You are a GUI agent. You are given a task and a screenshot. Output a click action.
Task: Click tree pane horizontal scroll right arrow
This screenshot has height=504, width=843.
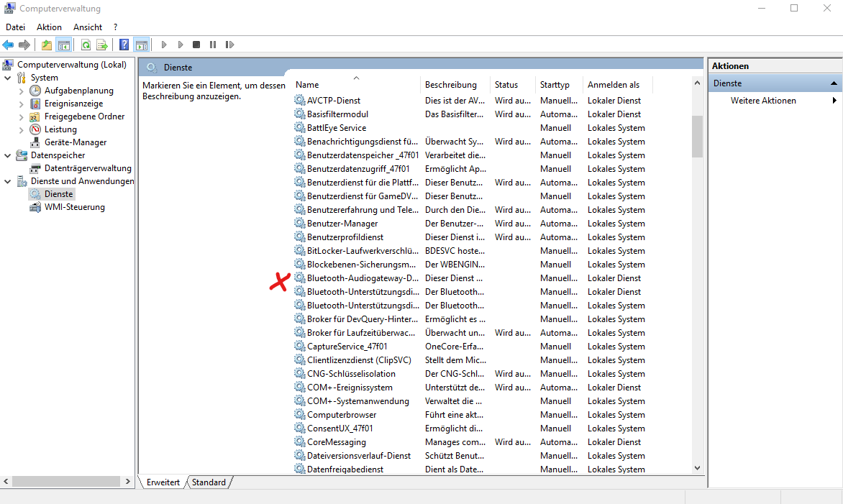(128, 482)
